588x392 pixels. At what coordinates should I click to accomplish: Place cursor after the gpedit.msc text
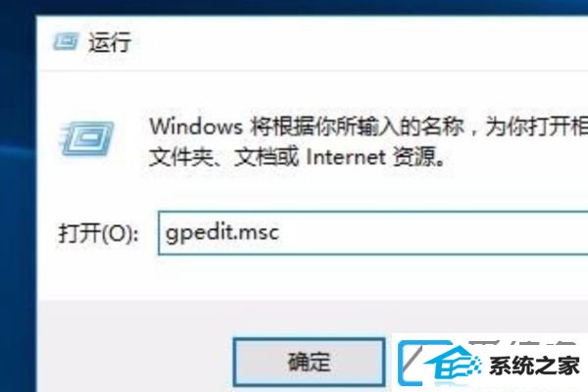(x=280, y=233)
